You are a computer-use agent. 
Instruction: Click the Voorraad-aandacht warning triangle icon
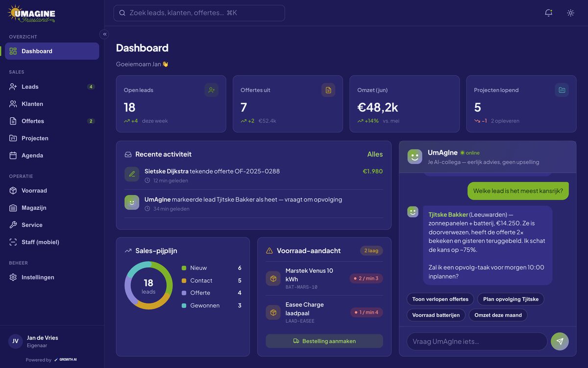tap(269, 251)
